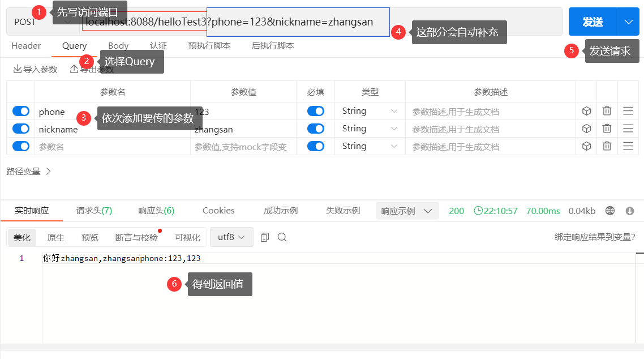Click the reorder handle of the nickname row
Screen dimensions: 644x359
[x=628, y=129]
